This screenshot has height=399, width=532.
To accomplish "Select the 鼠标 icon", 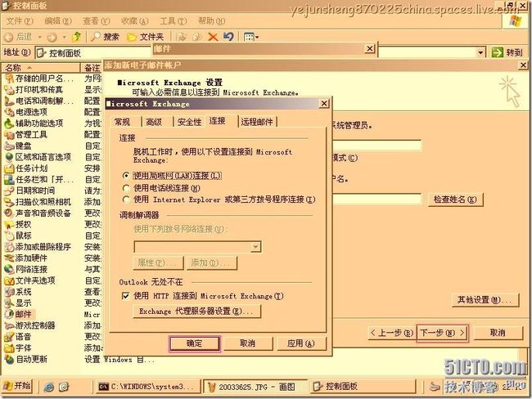I will click(9, 235).
